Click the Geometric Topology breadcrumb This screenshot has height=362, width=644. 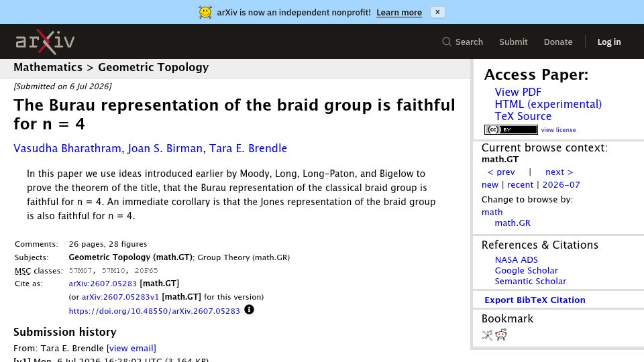pyautogui.click(x=153, y=67)
